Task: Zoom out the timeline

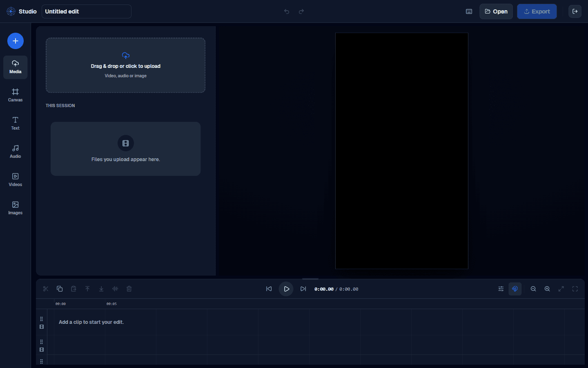Action: click(x=533, y=289)
